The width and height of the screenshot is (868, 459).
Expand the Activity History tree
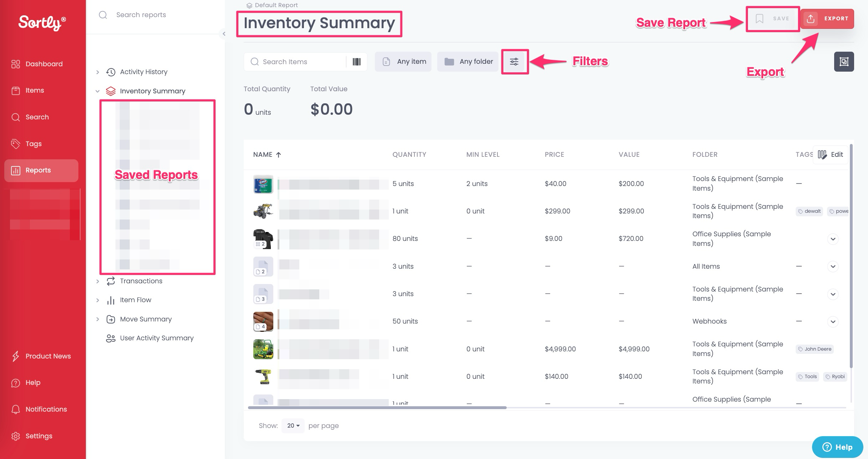98,72
